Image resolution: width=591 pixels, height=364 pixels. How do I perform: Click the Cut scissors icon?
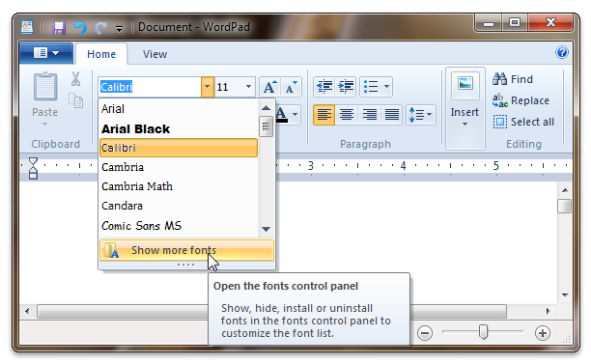(x=75, y=79)
